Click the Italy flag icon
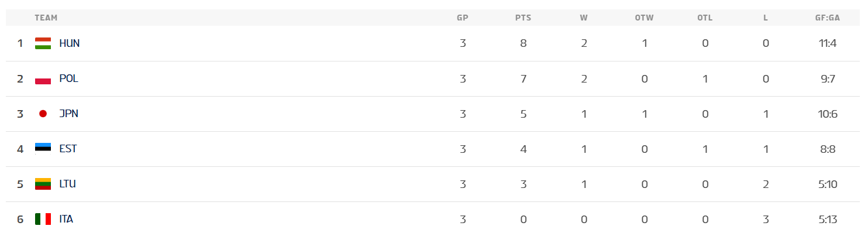Screen dimensions: 868x236 [43, 219]
